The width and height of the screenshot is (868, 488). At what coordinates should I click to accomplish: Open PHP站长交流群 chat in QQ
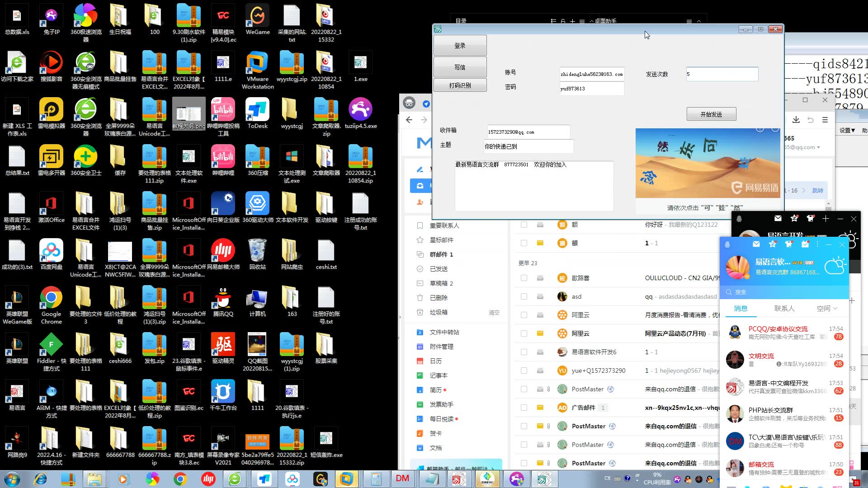784,414
